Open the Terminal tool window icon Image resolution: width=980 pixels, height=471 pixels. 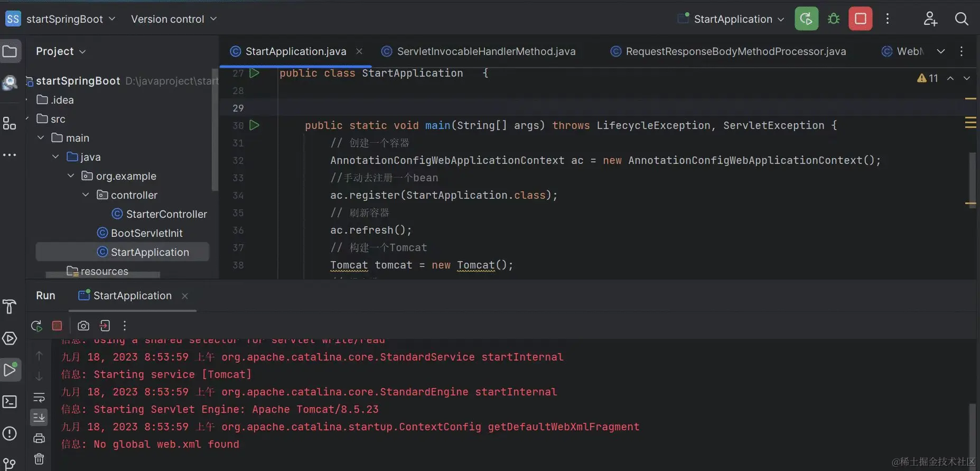(10, 402)
